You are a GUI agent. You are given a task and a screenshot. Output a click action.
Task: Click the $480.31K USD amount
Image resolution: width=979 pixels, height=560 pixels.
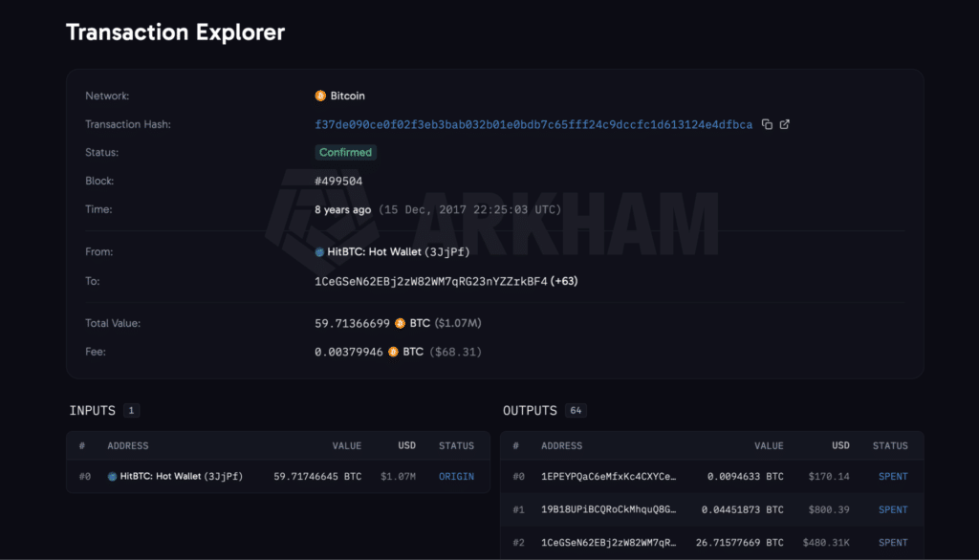[826, 543]
